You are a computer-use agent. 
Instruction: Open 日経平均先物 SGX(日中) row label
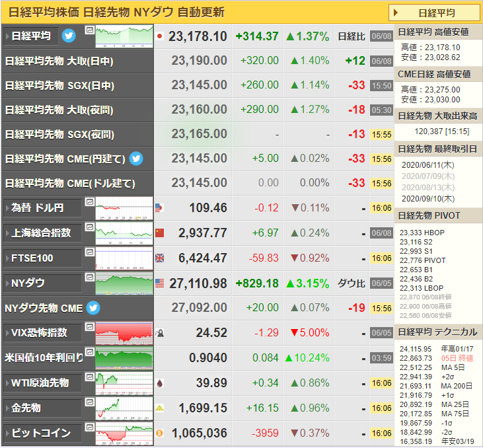click(59, 86)
